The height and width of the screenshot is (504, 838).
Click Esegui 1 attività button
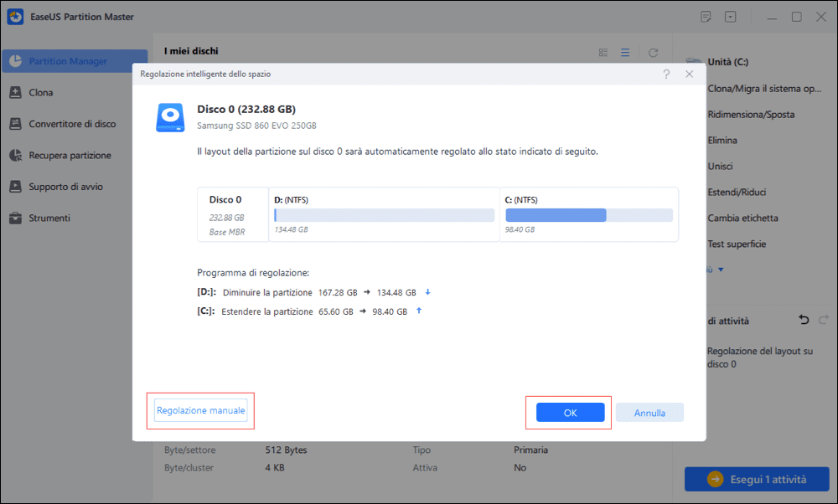pyautogui.click(x=757, y=480)
